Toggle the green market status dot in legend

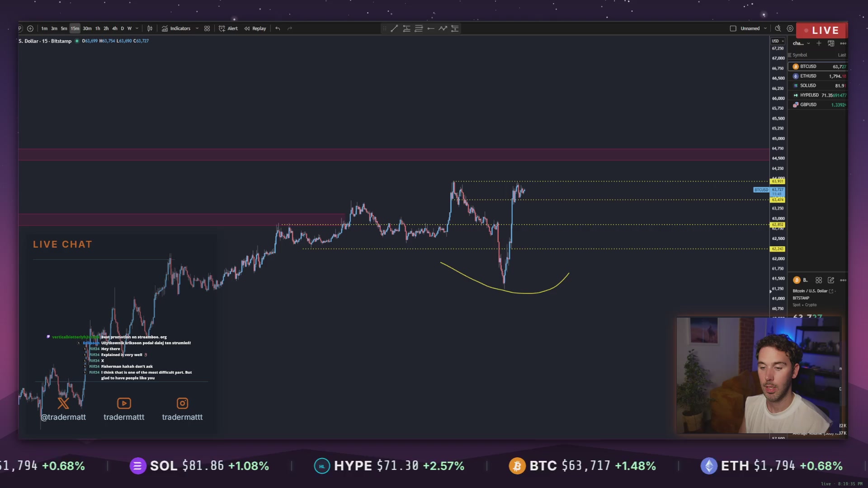tap(77, 41)
